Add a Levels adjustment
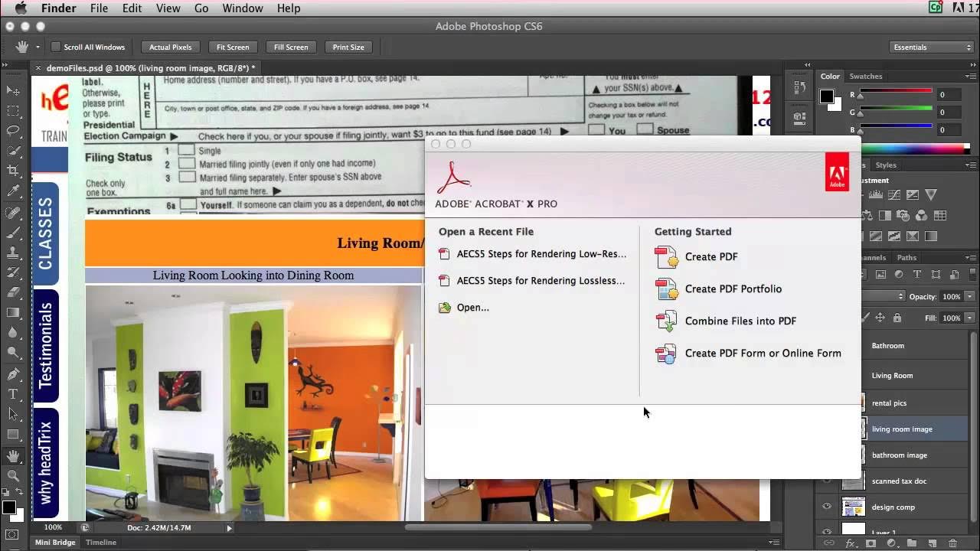980x551 pixels. point(876,194)
